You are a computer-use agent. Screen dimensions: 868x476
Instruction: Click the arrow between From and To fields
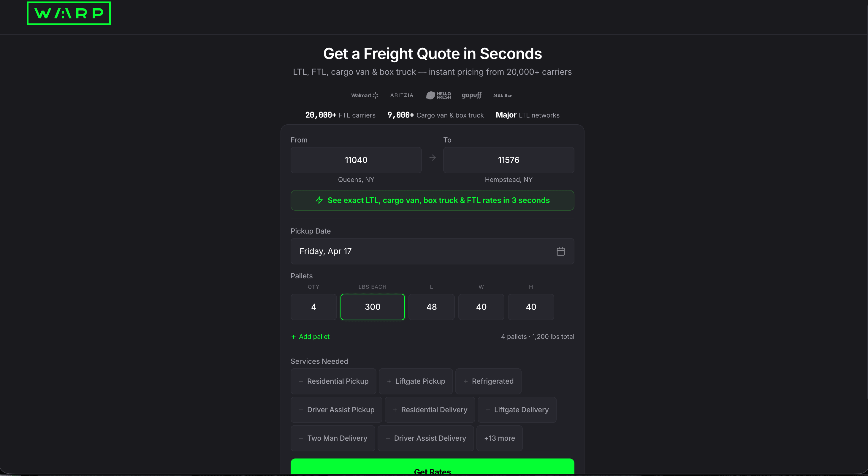pyautogui.click(x=432, y=157)
